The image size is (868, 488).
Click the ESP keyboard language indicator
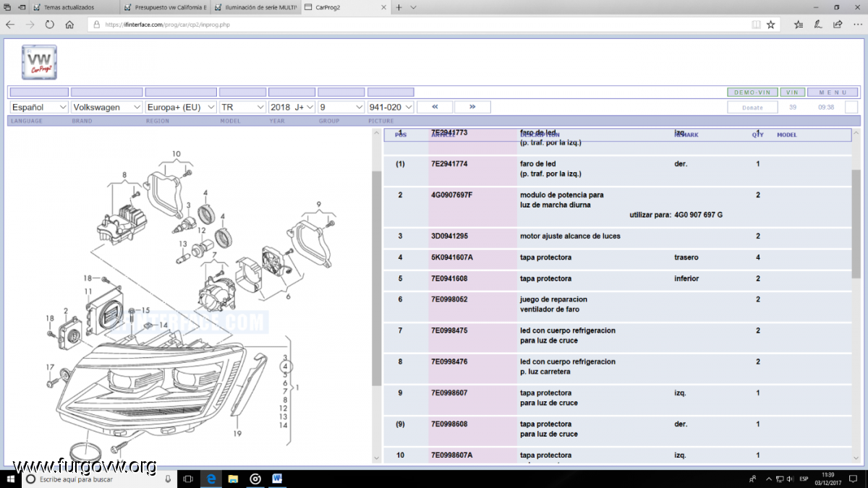coord(804,479)
